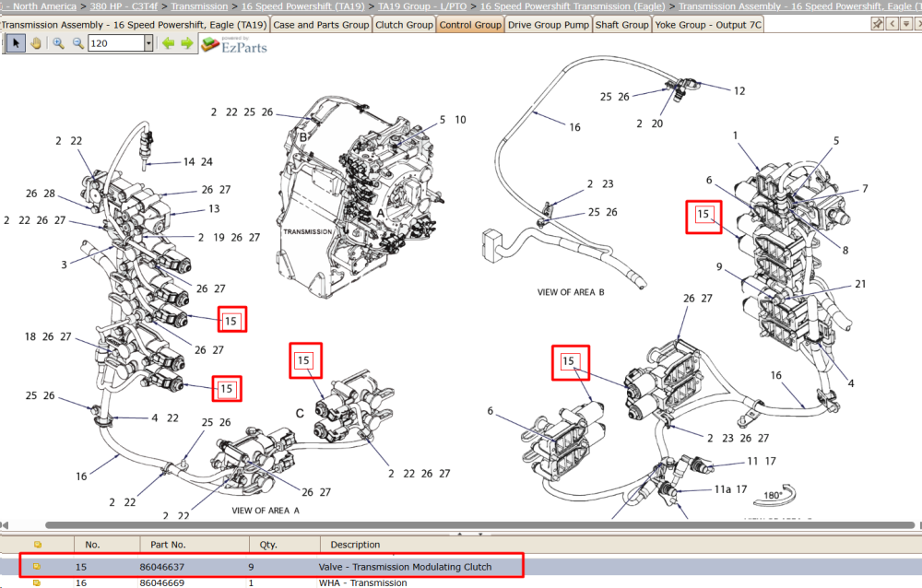Click quantity 9 in row 15

251,567
